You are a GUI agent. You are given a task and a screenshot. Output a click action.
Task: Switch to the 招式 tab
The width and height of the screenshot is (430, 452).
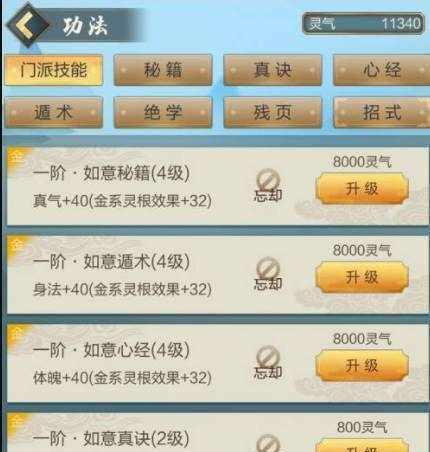382,112
